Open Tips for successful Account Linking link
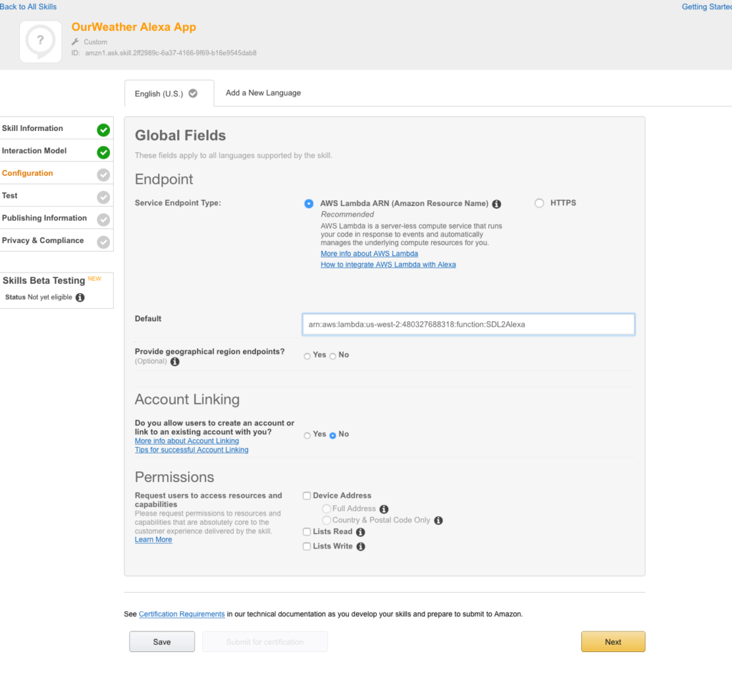Viewport: 732px width, 700px height. click(x=192, y=450)
